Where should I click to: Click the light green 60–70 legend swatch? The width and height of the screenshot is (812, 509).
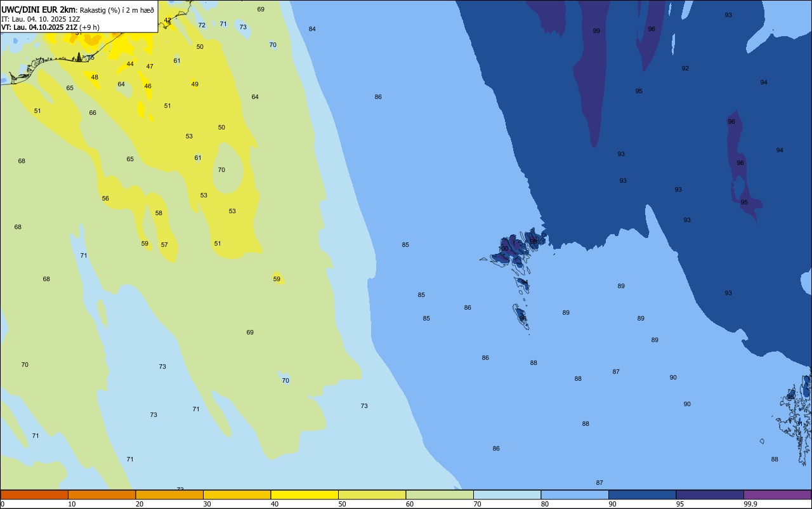[440, 494]
